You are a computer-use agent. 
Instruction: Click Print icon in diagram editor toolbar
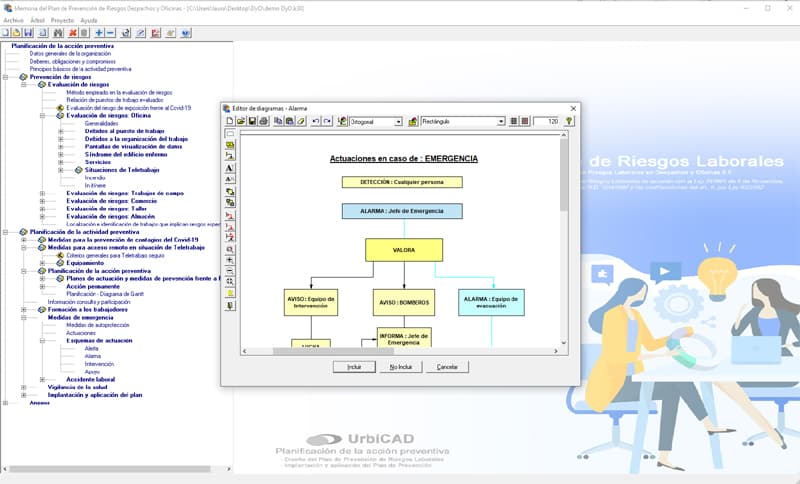[263, 121]
